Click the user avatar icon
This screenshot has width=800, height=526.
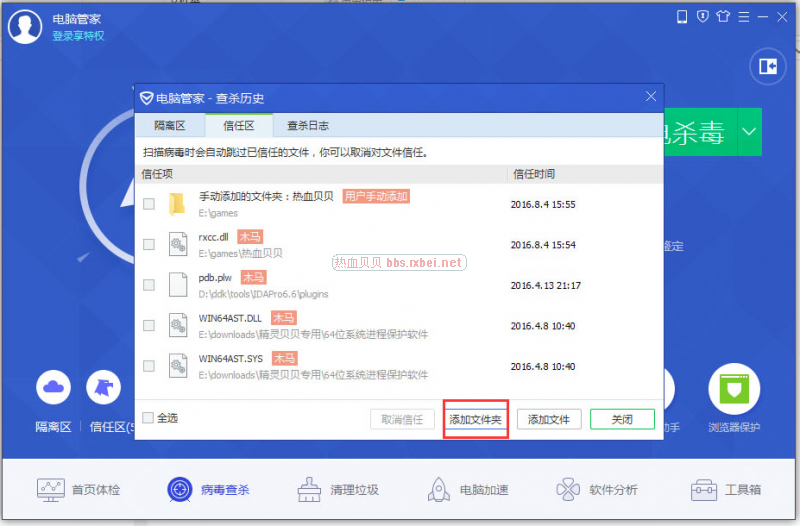pyautogui.click(x=25, y=26)
